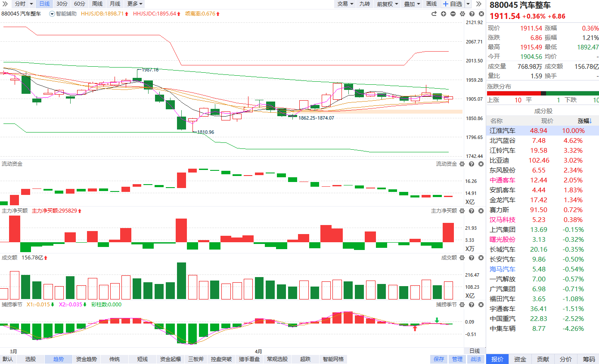Toggle the 智能辅助 circle button

click(x=52, y=14)
